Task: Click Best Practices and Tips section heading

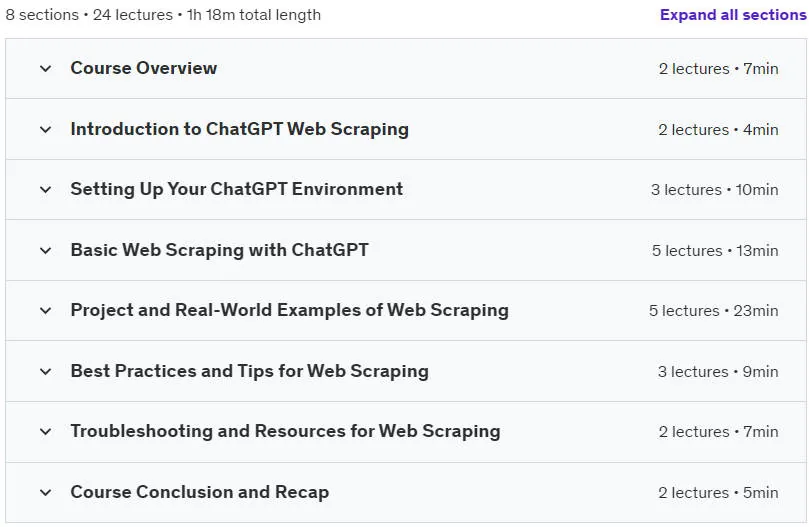Action: [249, 372]
